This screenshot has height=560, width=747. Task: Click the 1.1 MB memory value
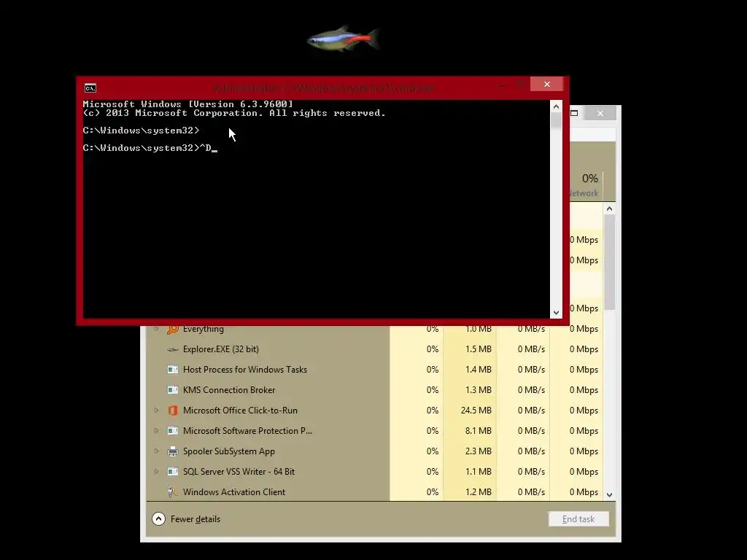(479, 472)
